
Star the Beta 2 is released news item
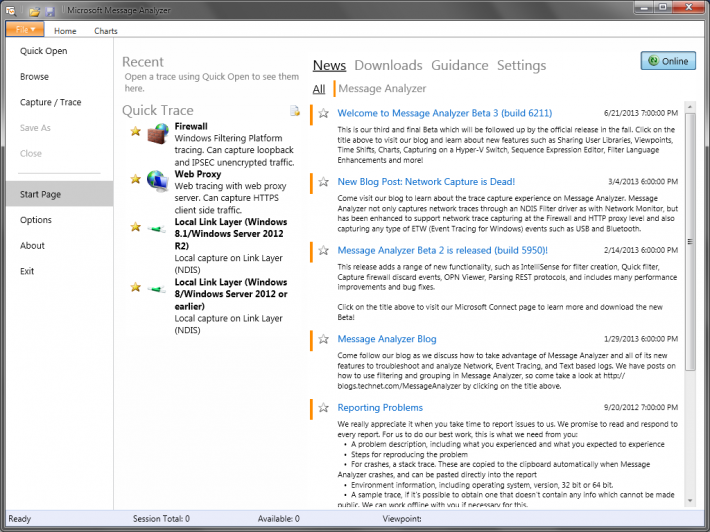click(323, 250)
